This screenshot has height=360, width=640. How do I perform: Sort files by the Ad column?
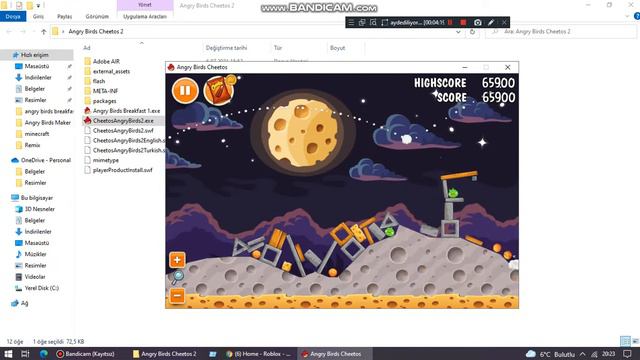[87, 48]
